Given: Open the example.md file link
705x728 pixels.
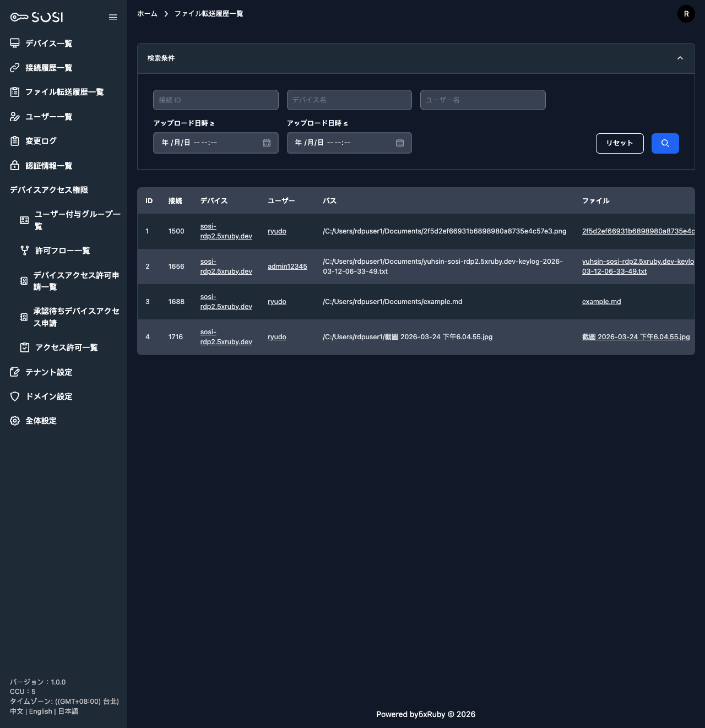Looking at the screenshot, I should pyautogui.click(x=601, y=302).
